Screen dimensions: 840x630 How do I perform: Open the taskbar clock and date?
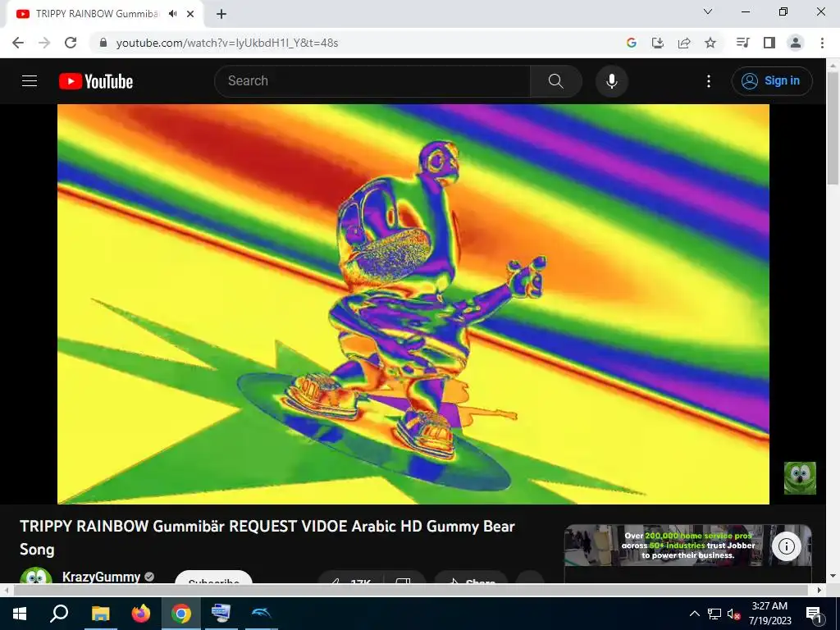(x=769, y=614)
